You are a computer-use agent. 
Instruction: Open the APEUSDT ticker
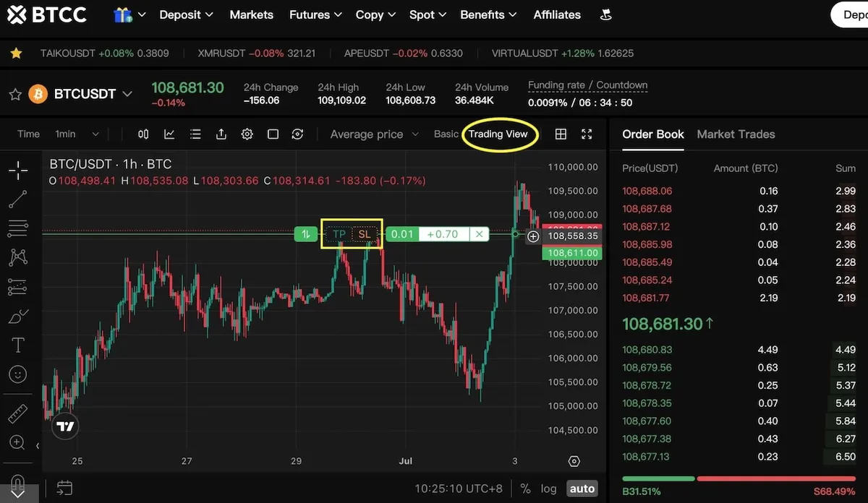tap(404, 53)
